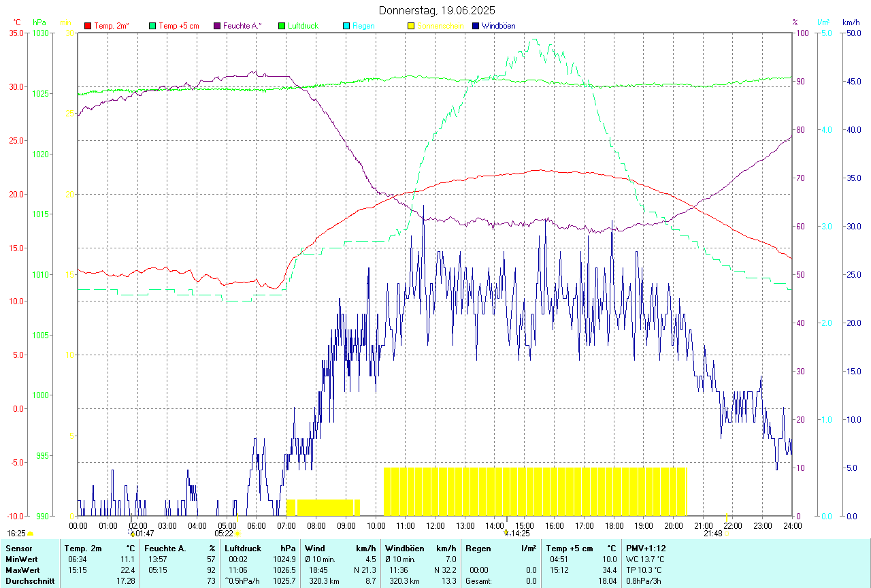Viewport: 871px width, 588px height.
Task: Select the Windböen legend label
Action: click(x=498, y=26)
